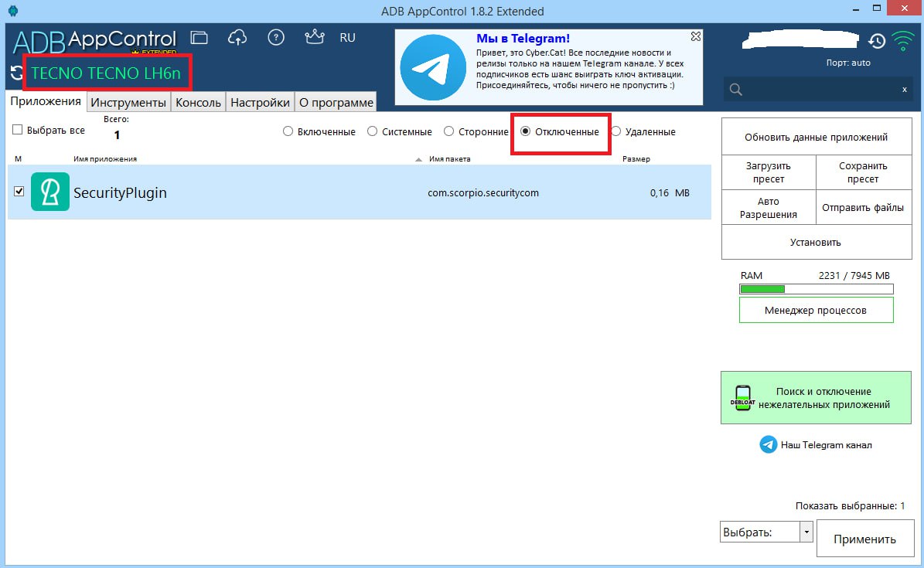Screen dimensions: 924x568
Task: Click the Отправить файлы button
Action: pyautogui.click(x=864, y=208)
